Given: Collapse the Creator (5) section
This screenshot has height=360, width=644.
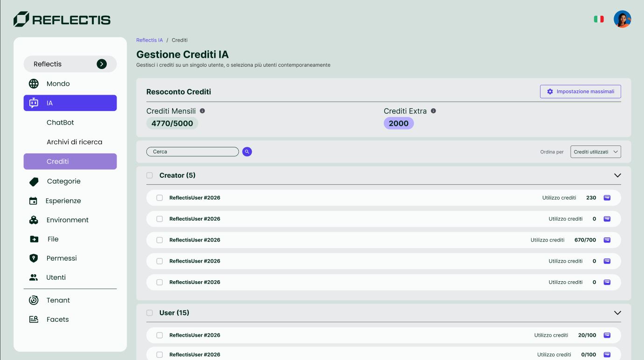Looking at the screenshot, I should pyautogui.click(x=617, y=175).
